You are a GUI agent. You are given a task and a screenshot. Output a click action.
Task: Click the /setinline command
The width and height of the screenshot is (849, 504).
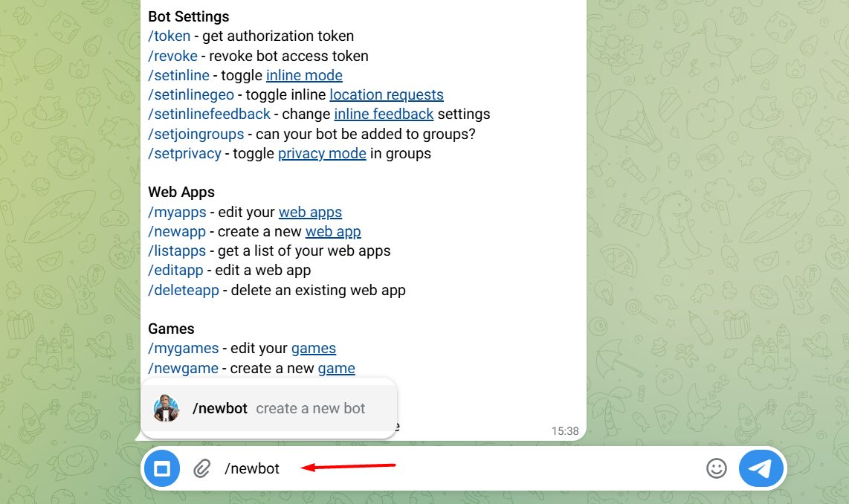(178, 75)
